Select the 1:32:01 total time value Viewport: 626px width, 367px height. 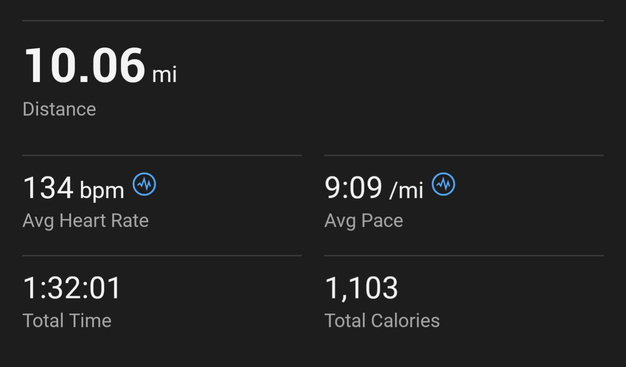(72, 288)
